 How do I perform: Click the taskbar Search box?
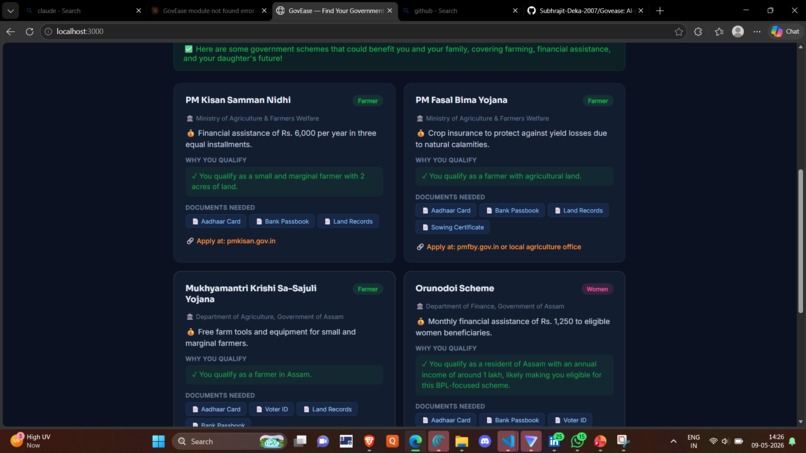point(229,441)
